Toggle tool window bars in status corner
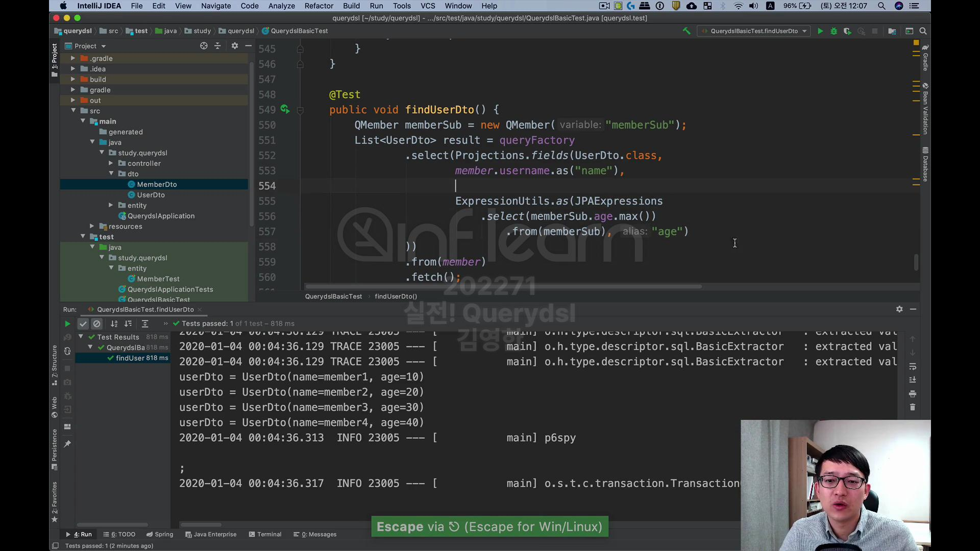Image resolution: width=980 pixels, height=551 pixels. click(x=55, y=546)
